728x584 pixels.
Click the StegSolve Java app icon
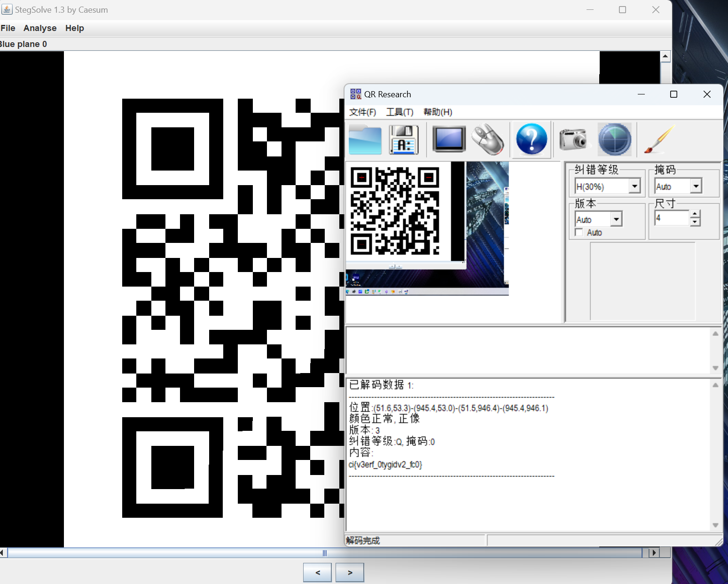(7, 9)
